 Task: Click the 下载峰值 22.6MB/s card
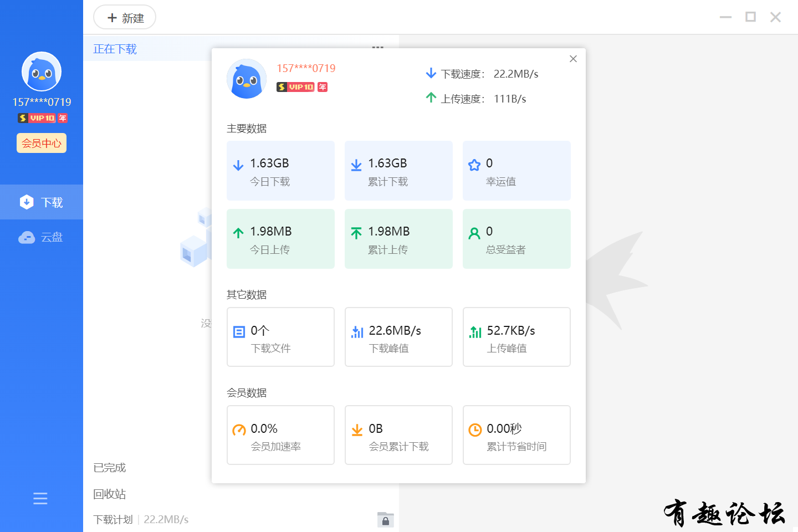pyautogui.click(x=398, y=337)
